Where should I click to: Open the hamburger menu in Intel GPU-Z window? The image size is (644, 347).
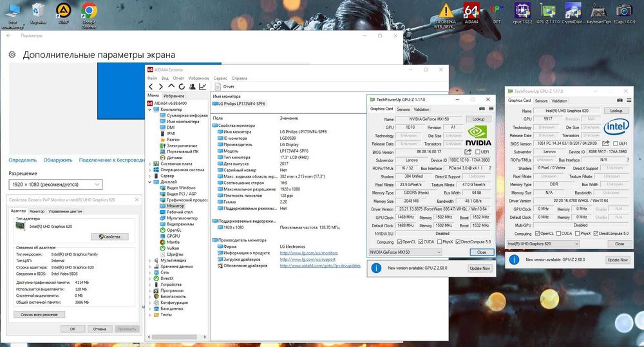(629, 100)
